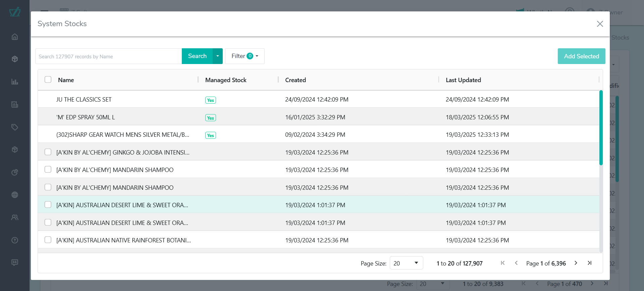This screenshot has height=291, width=644.
Task: Click Yes badge on SHARP GEAR WATCH row
Action: click(211, 135)
